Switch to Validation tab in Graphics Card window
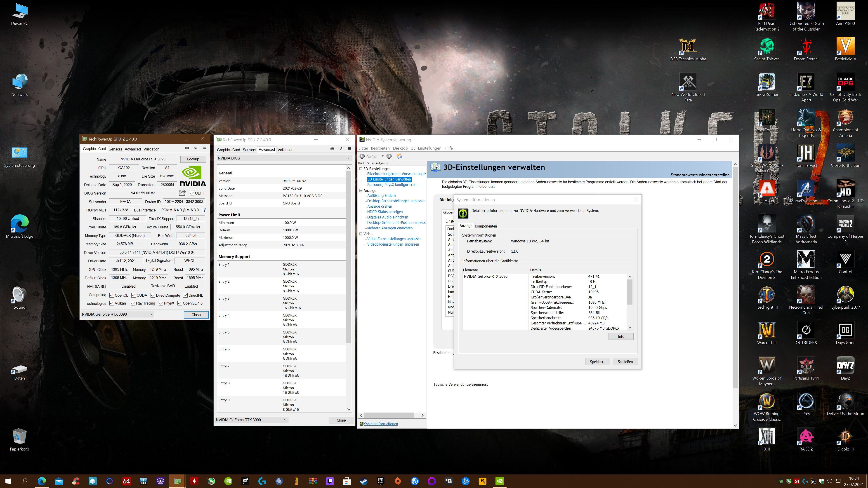Screen dimensions: 868x488 [x=151, y=149]
